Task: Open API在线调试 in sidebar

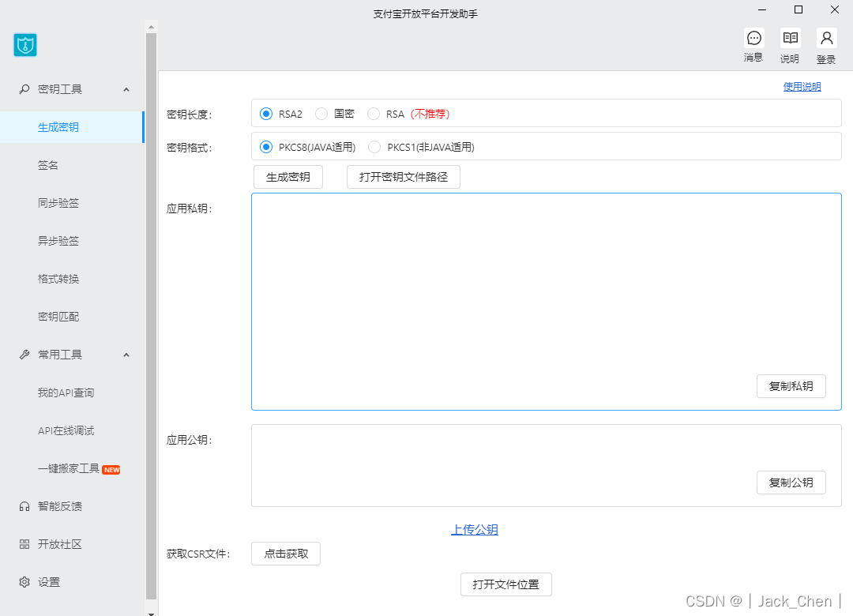Action: pyautogui.click(x=72, y=431)
